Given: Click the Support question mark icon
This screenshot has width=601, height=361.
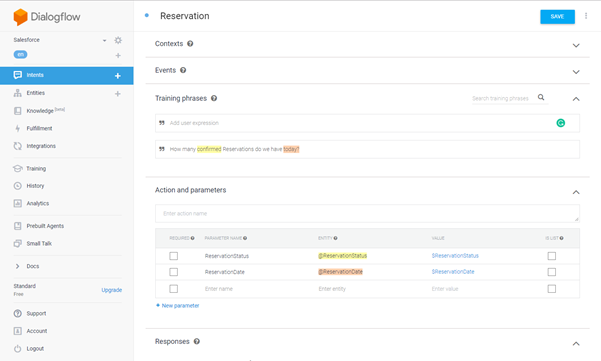Looking at the screenshot, I should 18,313.
